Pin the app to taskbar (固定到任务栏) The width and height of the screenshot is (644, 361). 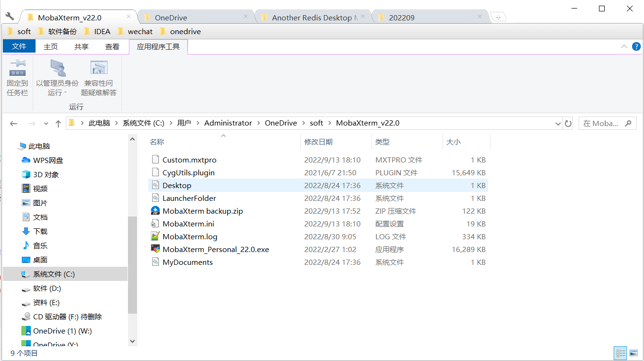[x=17, y=76]
